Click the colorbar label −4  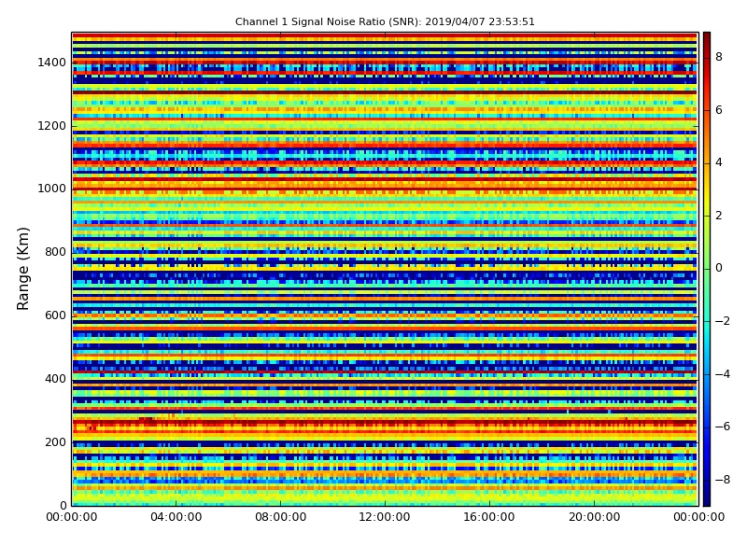point(723,374)
